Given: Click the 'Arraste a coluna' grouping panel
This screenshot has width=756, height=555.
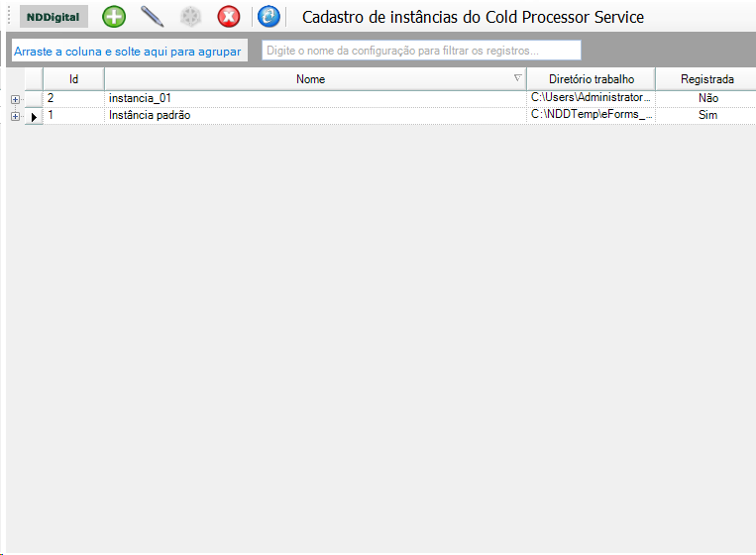Looking at the screenshot, I should (x=129, y=51).
